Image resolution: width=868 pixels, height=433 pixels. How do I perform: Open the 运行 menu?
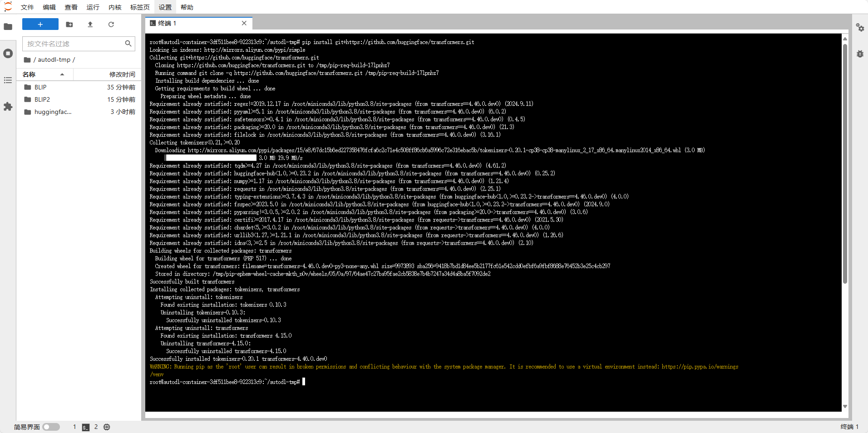(93, 7)
